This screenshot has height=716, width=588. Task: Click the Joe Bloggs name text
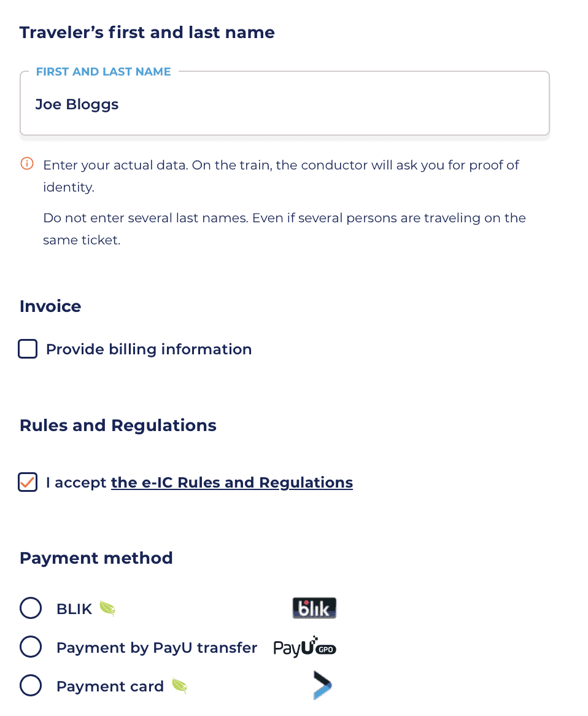coord(77,104)
